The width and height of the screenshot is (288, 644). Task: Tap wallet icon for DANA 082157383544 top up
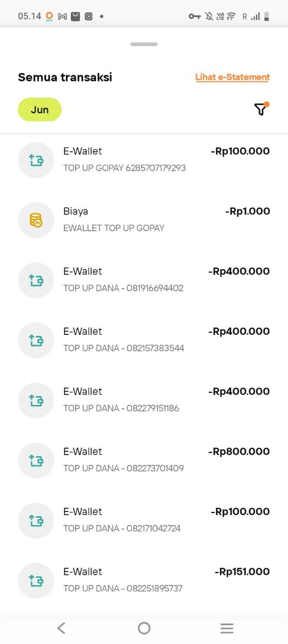pos(36,340)
